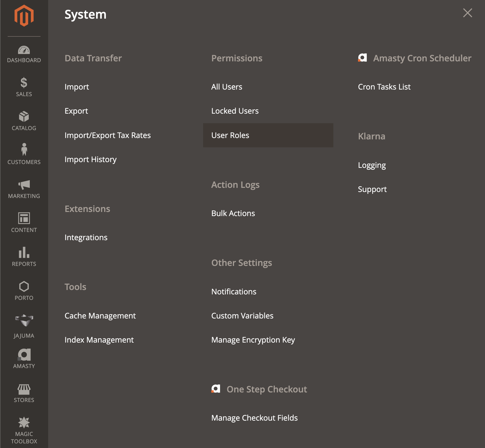Open Klarna Logging page
Image resolution: width=485 pixels, height=448 pixels.
[372, 165]
